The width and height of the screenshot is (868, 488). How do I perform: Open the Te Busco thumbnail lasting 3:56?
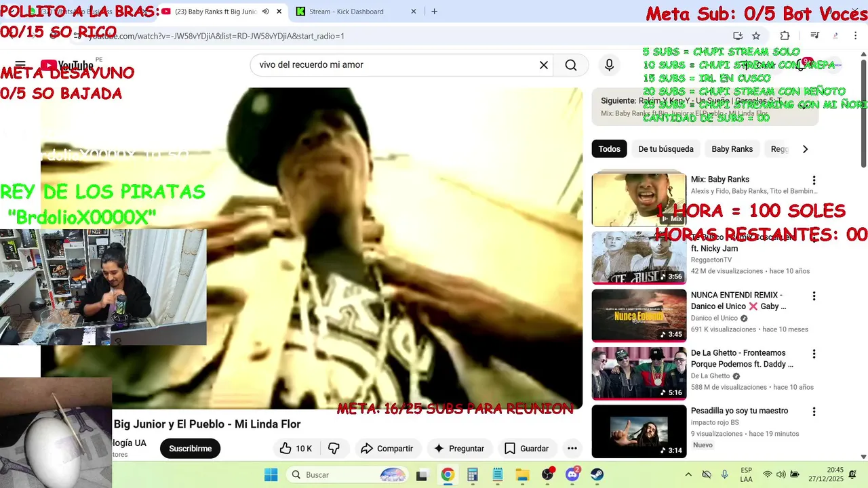[639, 258]
